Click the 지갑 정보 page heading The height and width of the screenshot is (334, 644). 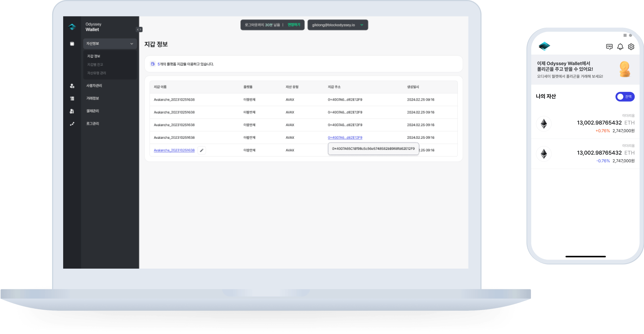(156, 44)
